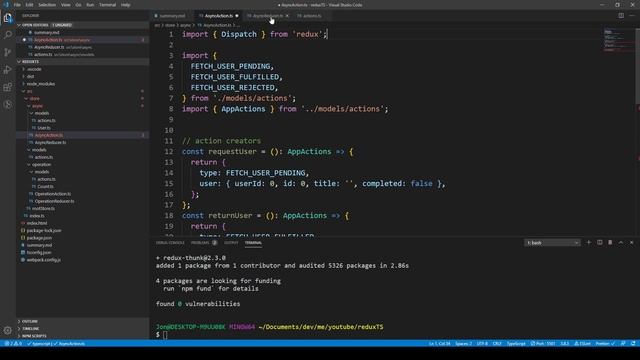The width and height of the screenshot is (640, 360).
Task: Open tsconfig.json in the file tree
Action: (39, 253)
